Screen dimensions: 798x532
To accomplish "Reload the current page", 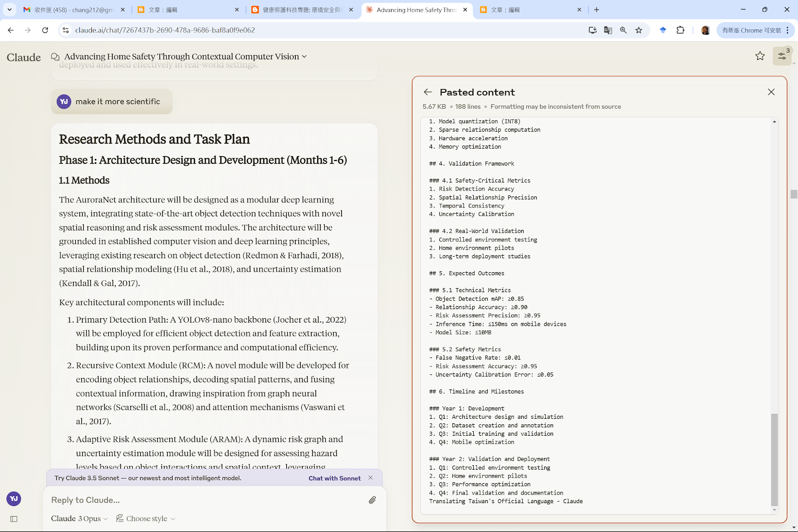I will tap(45, 30).
